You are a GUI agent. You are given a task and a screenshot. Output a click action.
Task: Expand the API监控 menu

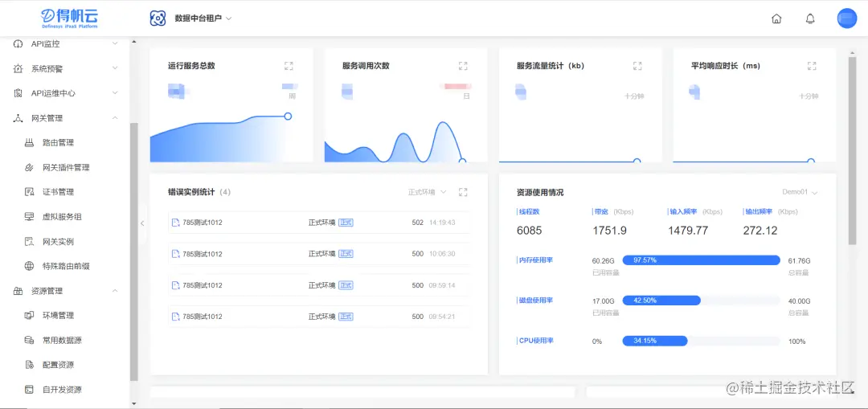[x=115, y=43]
